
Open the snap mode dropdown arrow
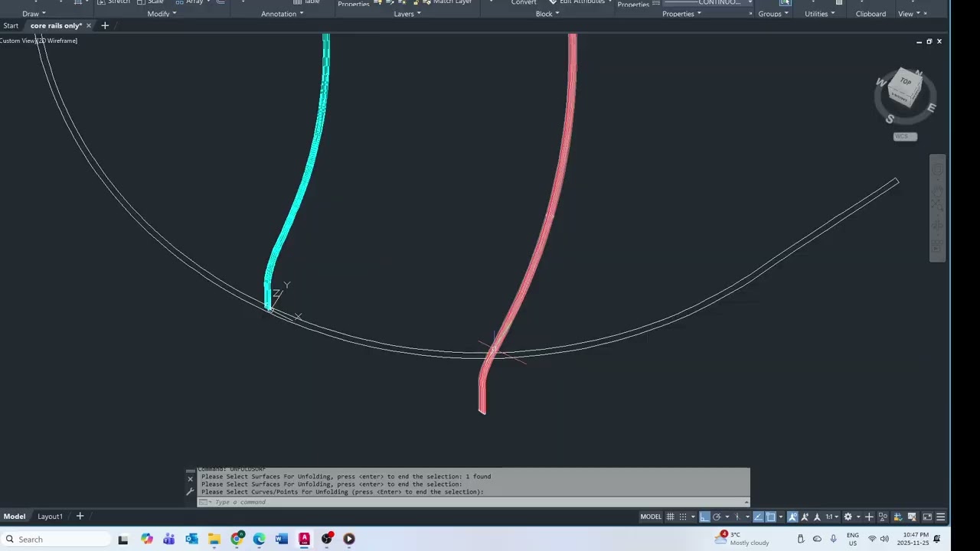click(693, 517)
